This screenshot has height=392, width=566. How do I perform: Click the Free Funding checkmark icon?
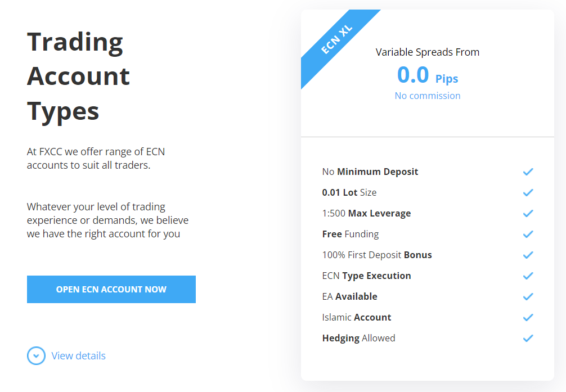click(528, 235)
